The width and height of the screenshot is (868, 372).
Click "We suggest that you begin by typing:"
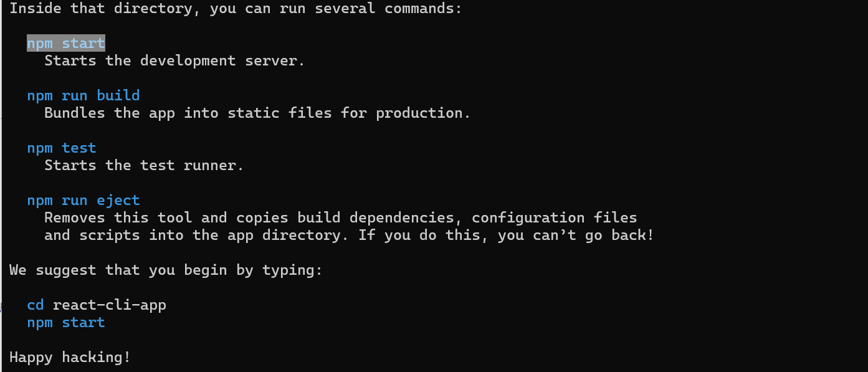pos(166,270)
